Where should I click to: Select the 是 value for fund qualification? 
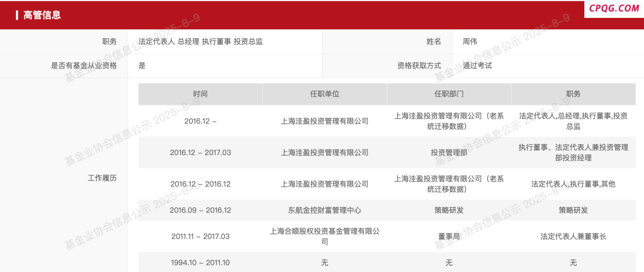pos(142,66)
